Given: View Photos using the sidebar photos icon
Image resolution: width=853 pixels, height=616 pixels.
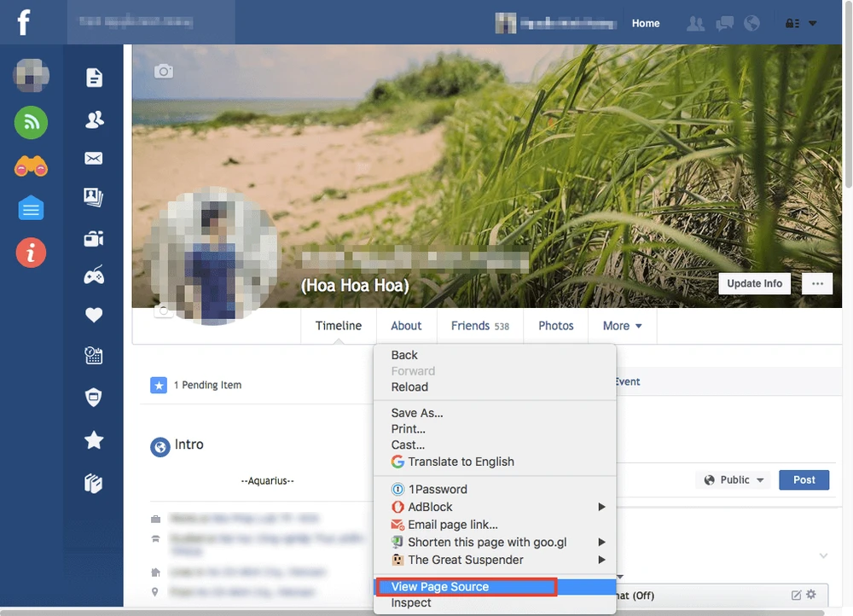Looking at the screenshot, I should click(93, 196).
